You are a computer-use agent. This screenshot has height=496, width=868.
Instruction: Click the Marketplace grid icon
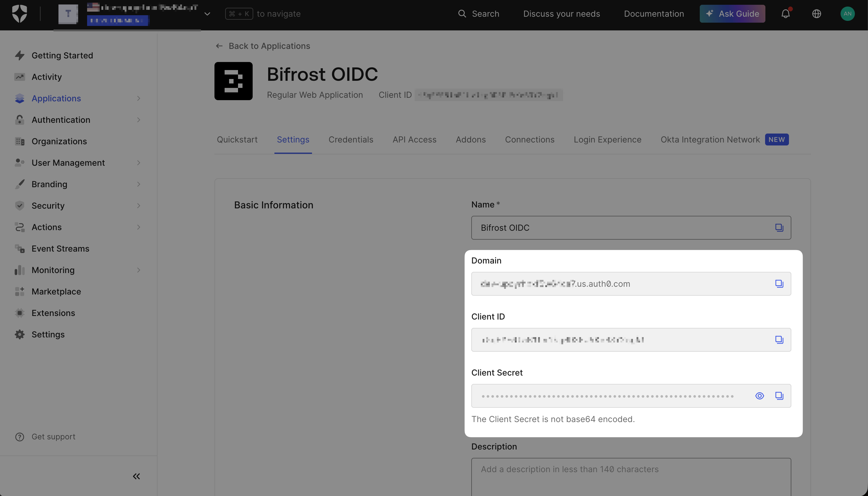coord(20,291)
